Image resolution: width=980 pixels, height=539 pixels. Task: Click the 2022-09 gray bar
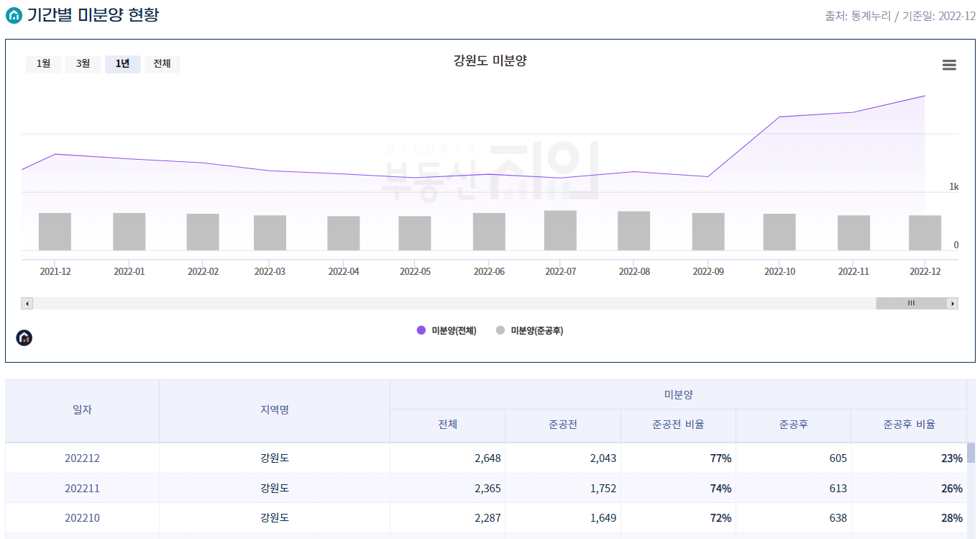[x=708, y=232]
